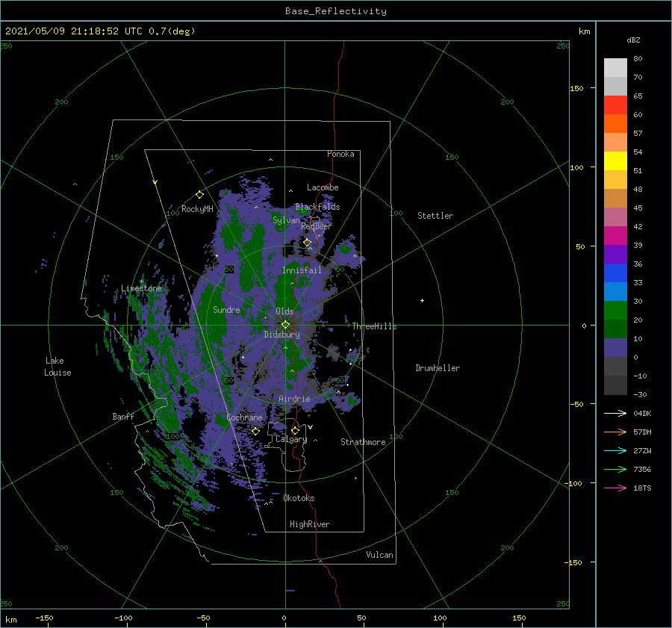Click the RedDeer city label

317,226
